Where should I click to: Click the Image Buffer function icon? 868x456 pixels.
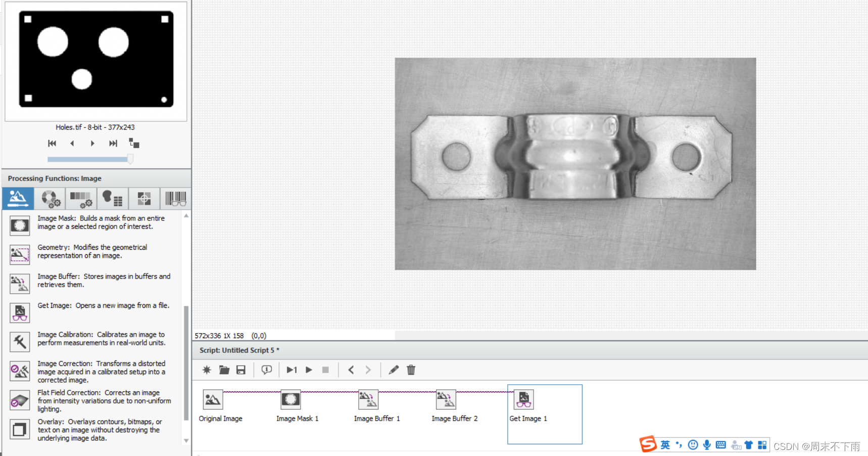20,284
